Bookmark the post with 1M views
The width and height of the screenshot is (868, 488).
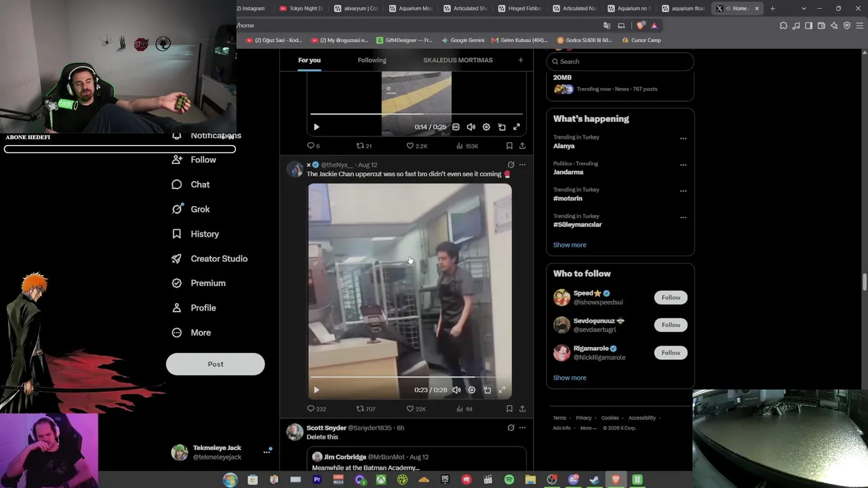click(509, 409)
